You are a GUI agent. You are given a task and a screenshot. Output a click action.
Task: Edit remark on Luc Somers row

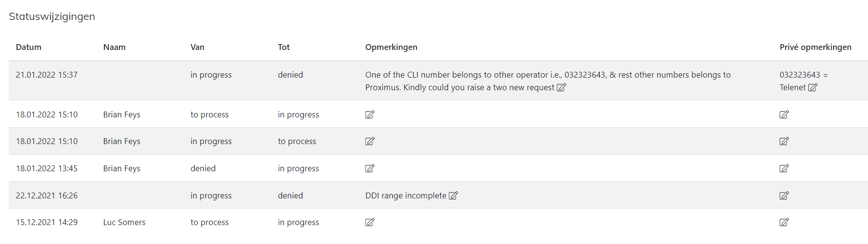370,222
